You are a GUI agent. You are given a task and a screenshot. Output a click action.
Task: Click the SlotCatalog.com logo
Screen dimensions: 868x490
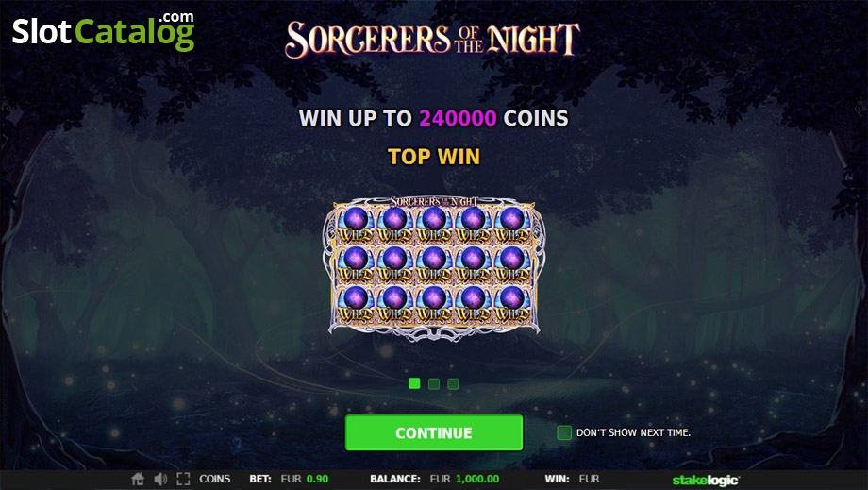pos(104,31)
